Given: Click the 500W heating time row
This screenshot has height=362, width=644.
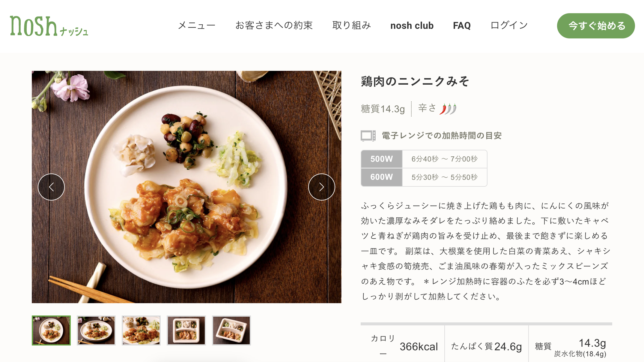Looking at the screenshot, I should click(424, 159).
